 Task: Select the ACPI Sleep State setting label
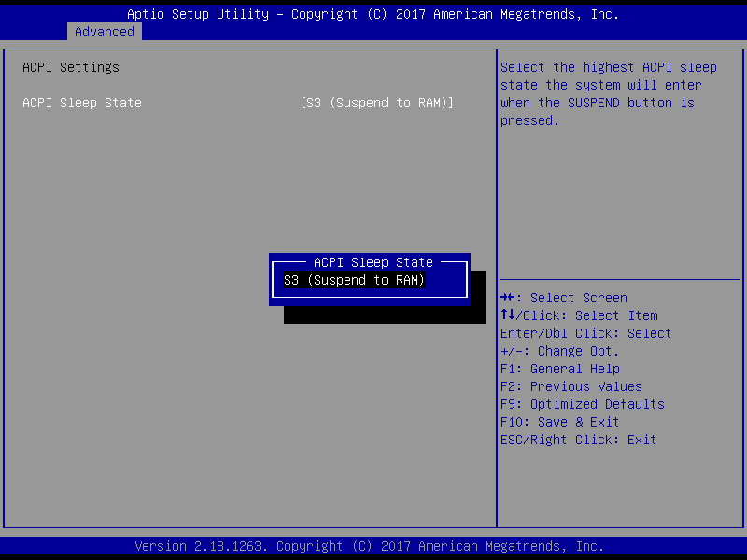click(82, 103)
